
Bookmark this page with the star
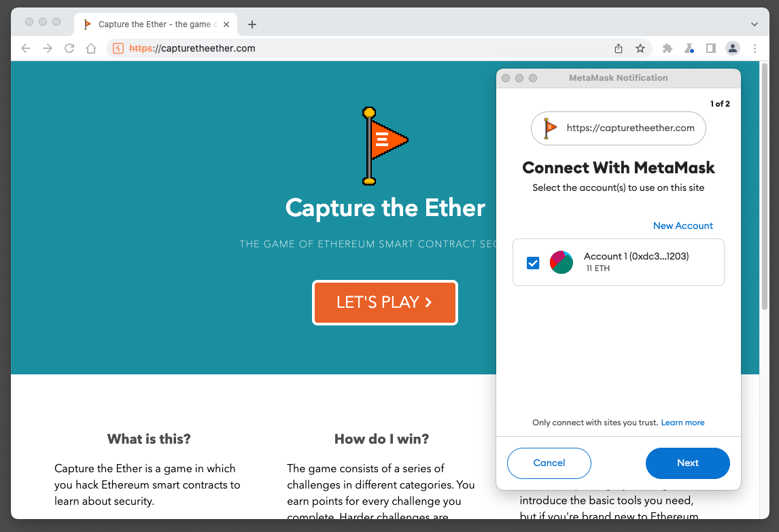tap(640, 48)
